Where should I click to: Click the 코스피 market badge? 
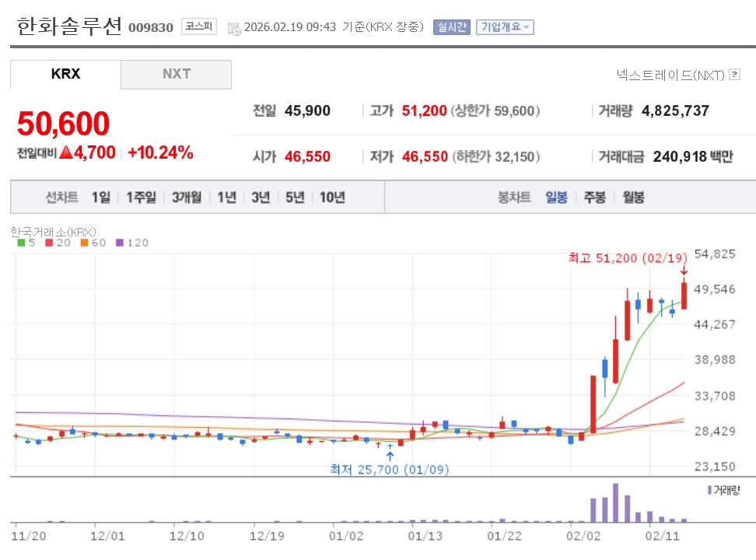tap(199, 26)
